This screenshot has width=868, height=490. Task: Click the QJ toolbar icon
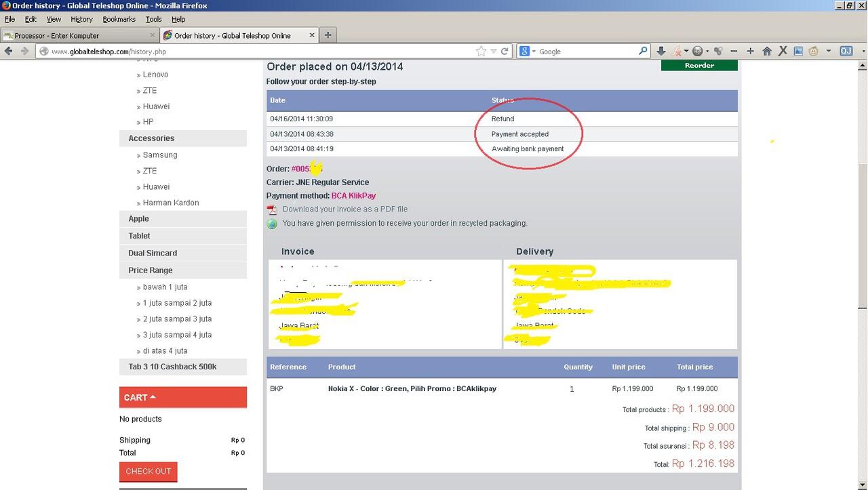[846, 51]
